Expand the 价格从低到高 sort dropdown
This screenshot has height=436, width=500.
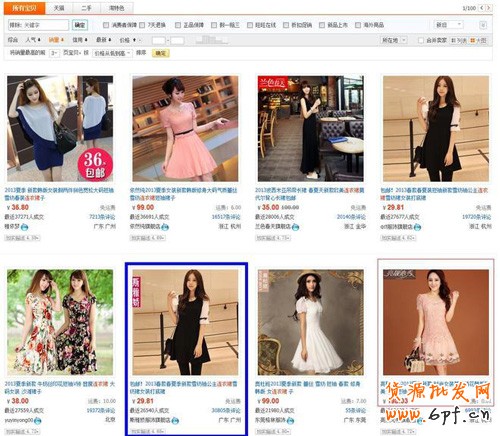coord(113,53)
